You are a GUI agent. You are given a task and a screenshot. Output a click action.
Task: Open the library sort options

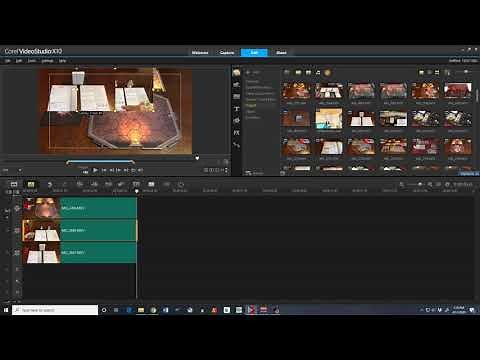click(447, 72)
